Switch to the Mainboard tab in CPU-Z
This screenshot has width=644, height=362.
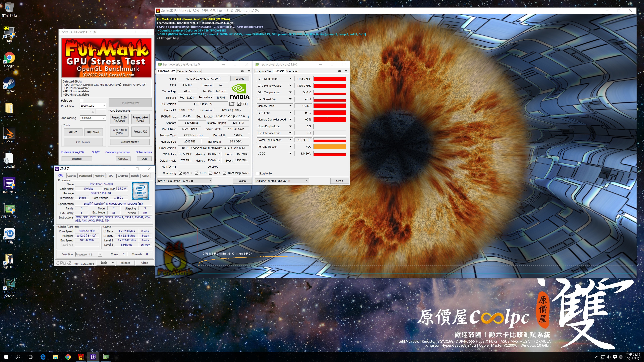click(x=85, y=176)
